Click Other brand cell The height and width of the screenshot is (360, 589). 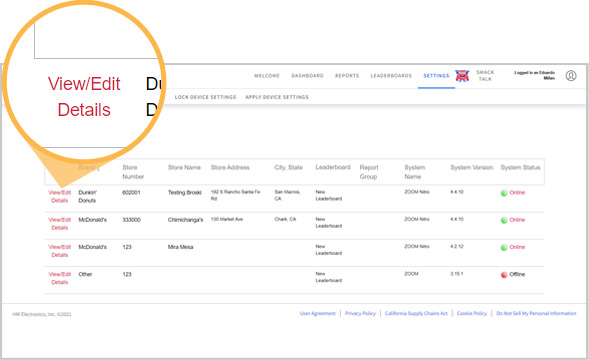(x=85, y=274)
